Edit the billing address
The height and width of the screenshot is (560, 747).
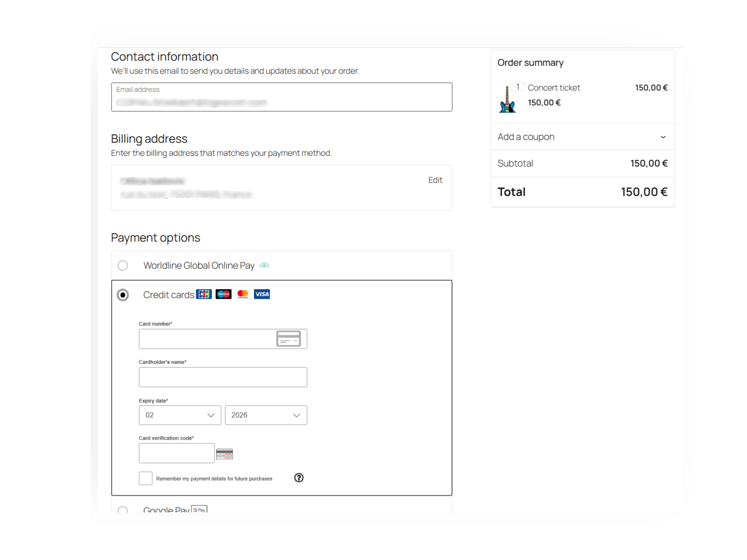coord(435,180)
